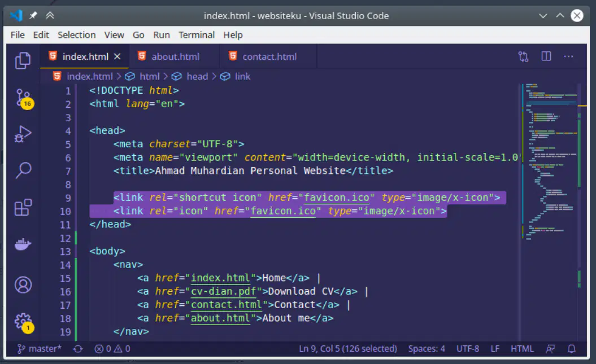Change encoding via UTF-8 in status bar
Screen dimensions: 596x364
coord(468,349)
